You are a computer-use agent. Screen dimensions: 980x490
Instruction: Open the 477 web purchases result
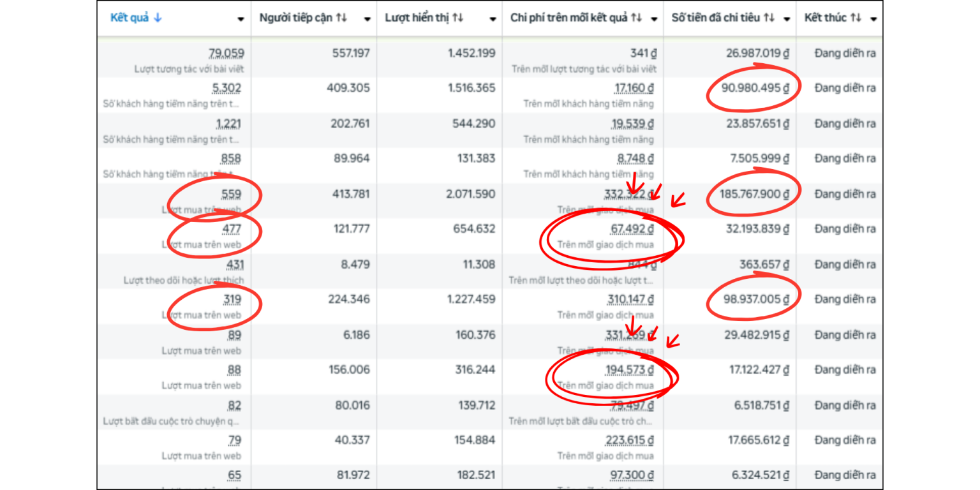232,229
